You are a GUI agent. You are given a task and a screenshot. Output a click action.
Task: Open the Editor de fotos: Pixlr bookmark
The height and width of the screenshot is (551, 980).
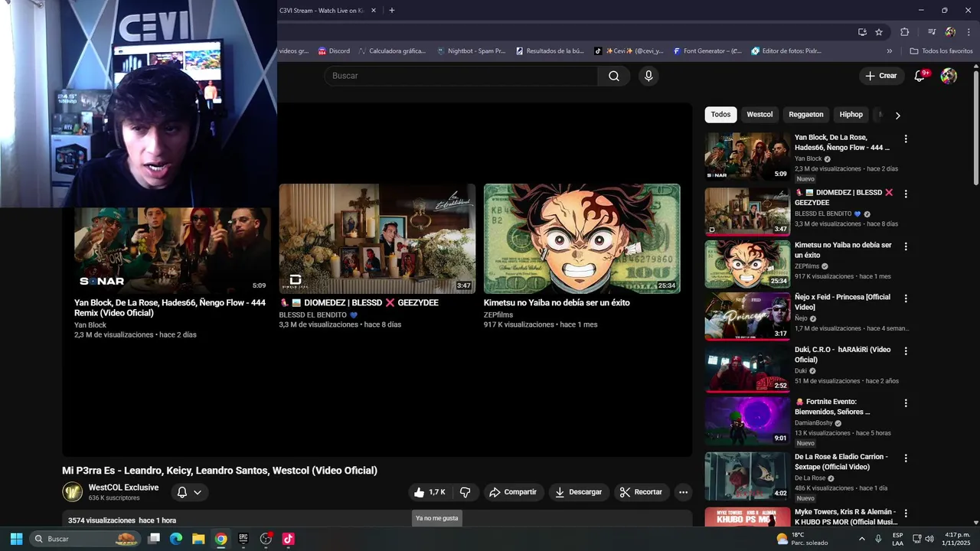[787, 51]
